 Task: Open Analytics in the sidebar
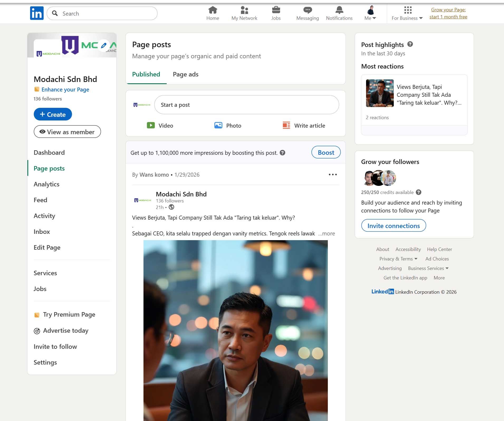tap(46, 184)
